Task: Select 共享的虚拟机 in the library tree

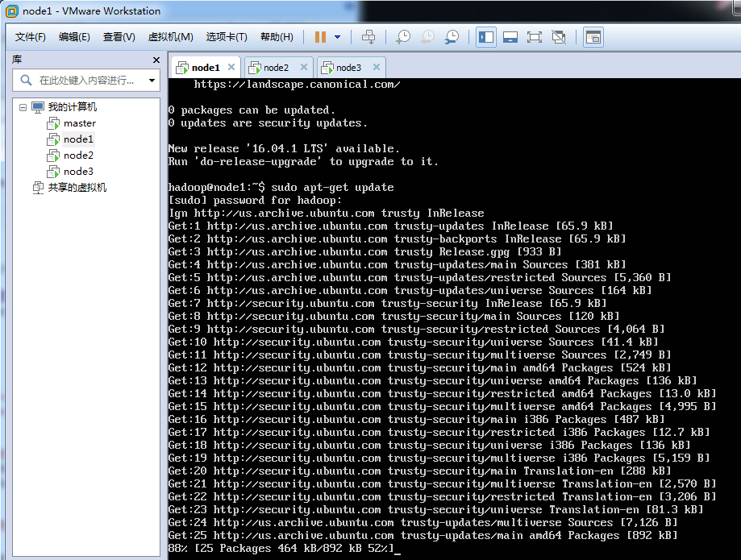Action: (x=77, y=188)
